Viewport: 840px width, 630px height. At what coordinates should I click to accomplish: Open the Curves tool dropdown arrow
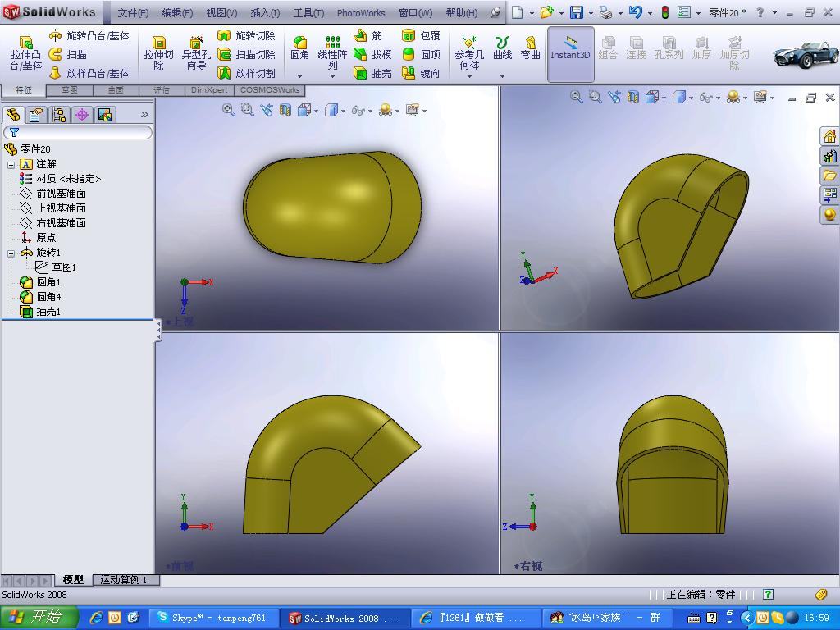coord(503,76)
